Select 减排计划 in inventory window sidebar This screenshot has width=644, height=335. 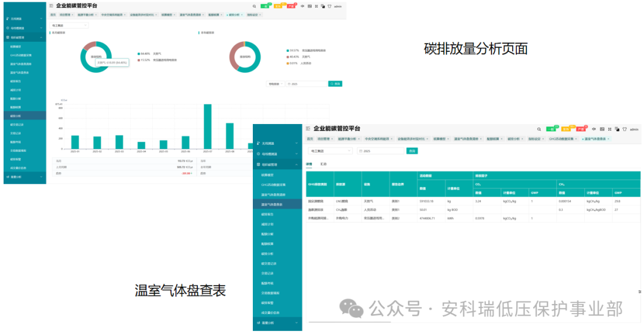[267, 224]
